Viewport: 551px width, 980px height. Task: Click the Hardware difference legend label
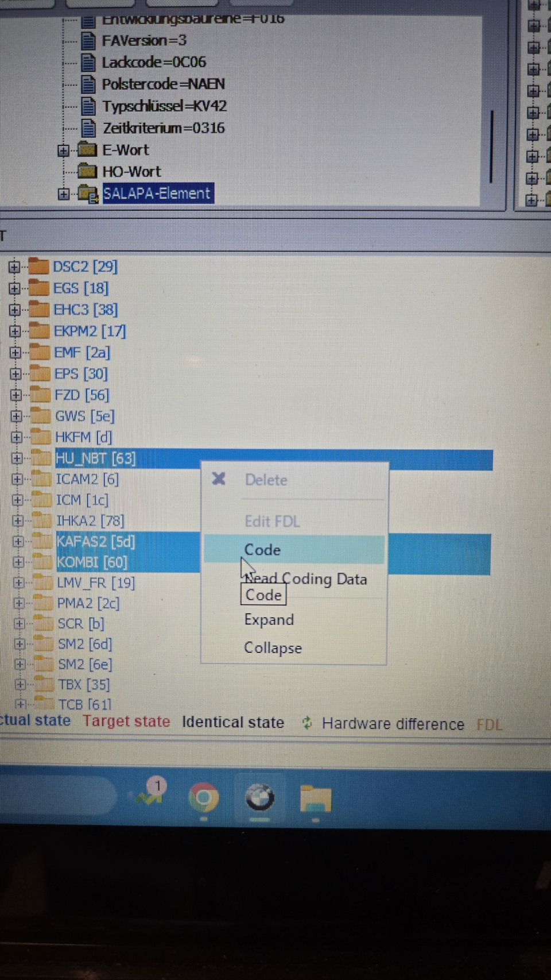point(393,724)
